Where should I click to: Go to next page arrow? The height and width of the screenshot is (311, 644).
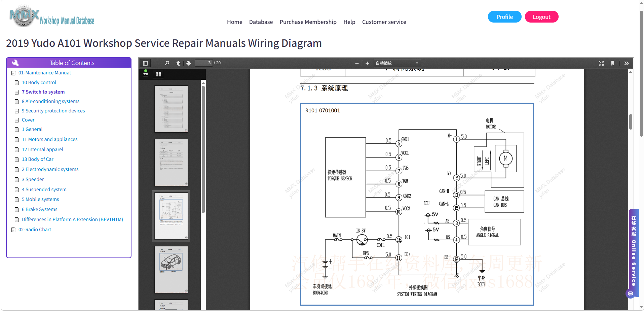pos(189,63)
